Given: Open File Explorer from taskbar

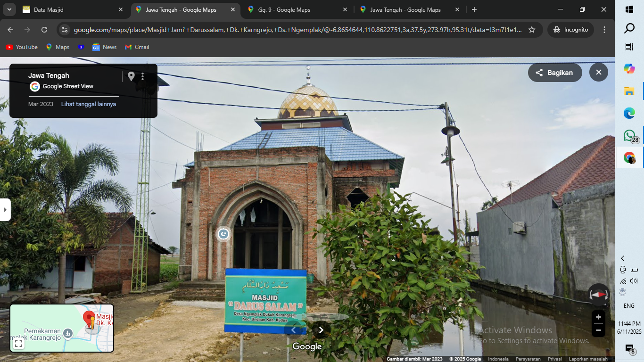Looking at the screenshot, I should pos(629,91).
